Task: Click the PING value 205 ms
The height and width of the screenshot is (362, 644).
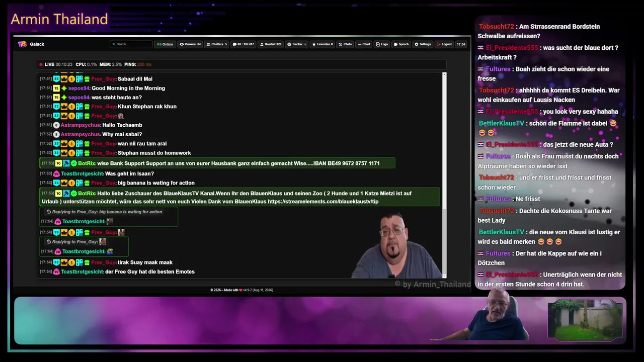Action: coord(144,64)
